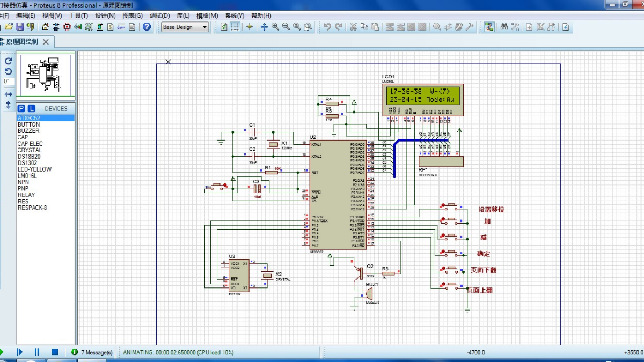The height and width of the screenshot is (362, 644).
Task: Open the Base Design variant dropdown
Action: point(185,27)
